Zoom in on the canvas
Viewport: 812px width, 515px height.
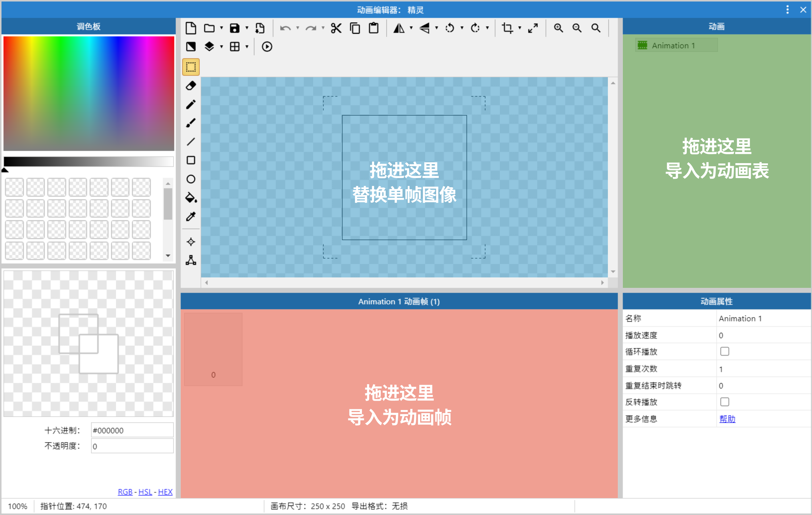coord(558,28)
